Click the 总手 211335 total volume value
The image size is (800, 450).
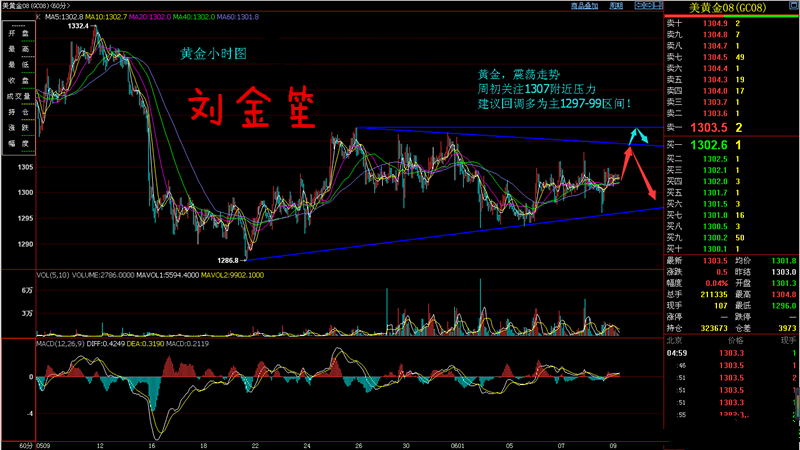click(714, 294)
